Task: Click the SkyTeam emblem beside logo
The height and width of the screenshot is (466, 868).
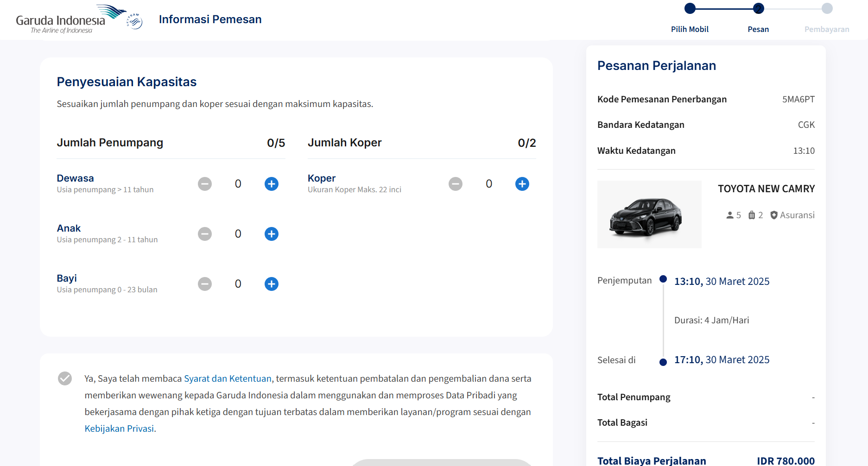Action: pos(134,21)
